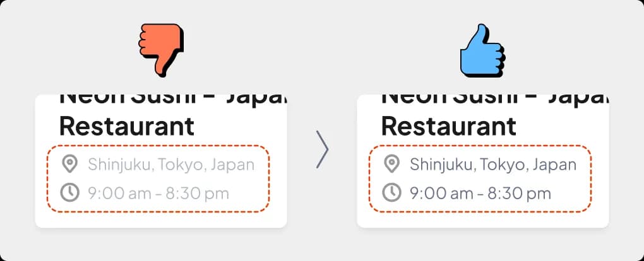Click cropped Neon Sushi title under thumbs-down

click(172, 100)
